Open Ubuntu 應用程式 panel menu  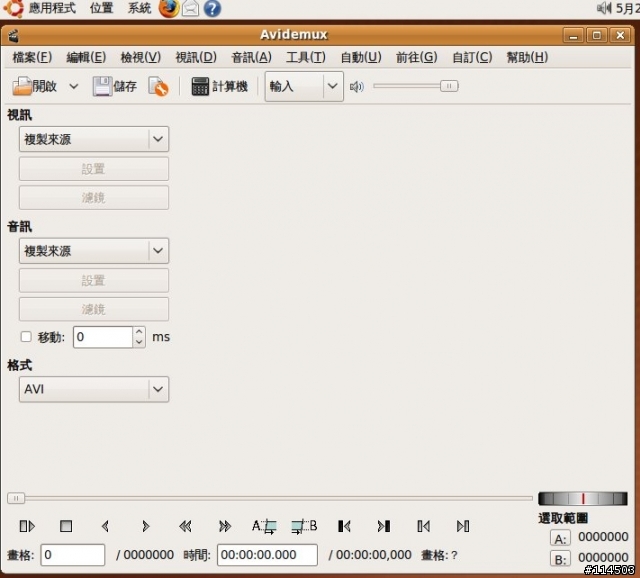(x=52, y=8)
